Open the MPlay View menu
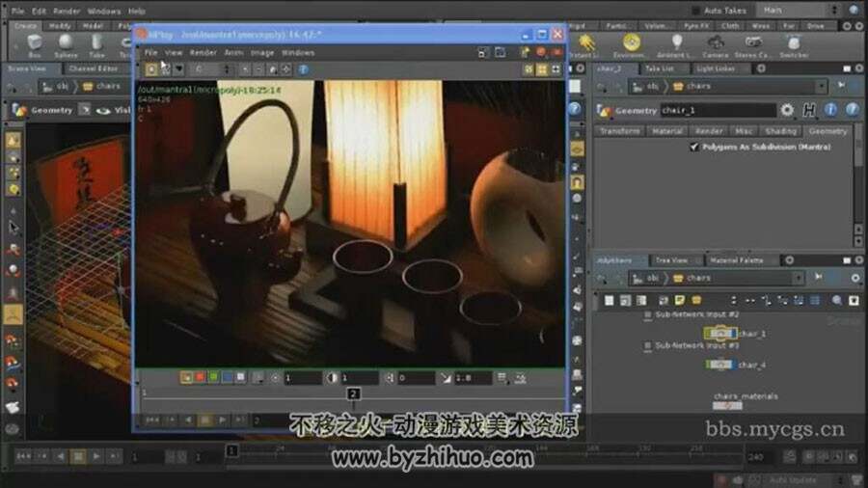868x488 pixels. [174, 53]
